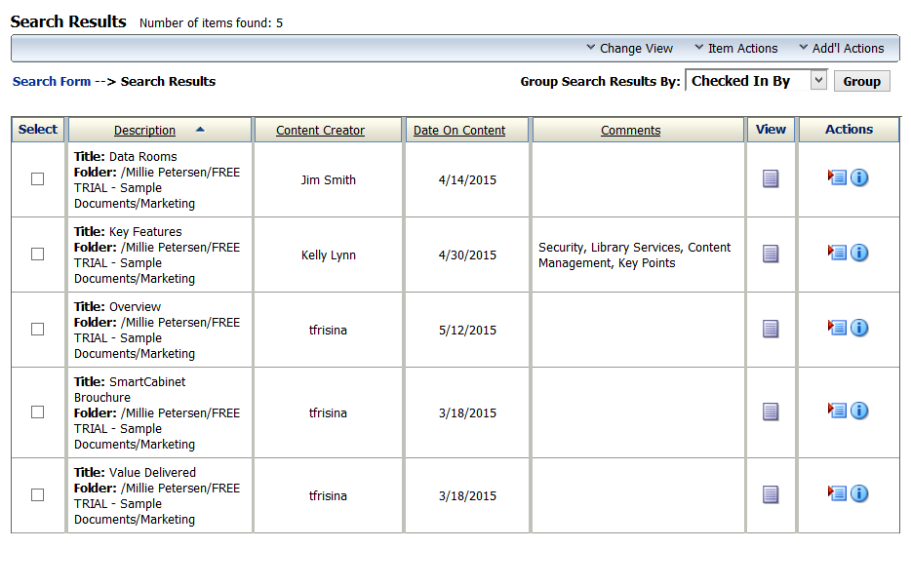This screenshot has height=588, width=911.
Task: Open info details for Key Features
Action: click(x=859, y=253)
